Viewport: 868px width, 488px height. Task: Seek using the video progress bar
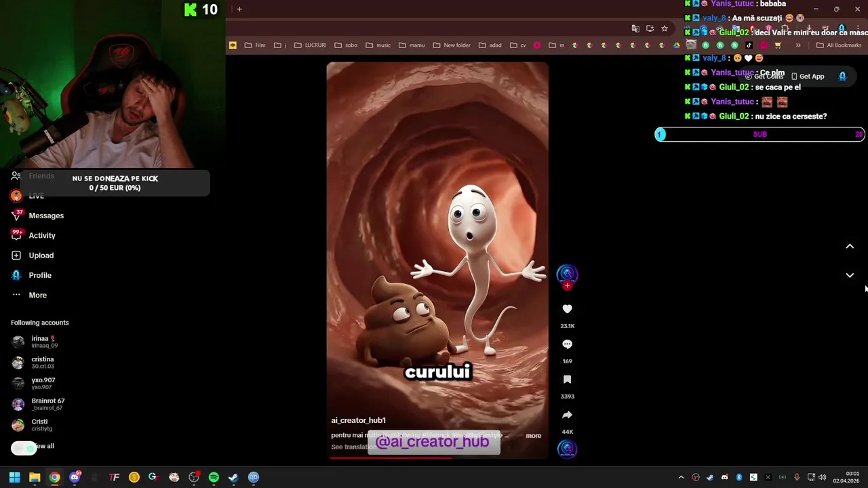(x=437, y=457)
